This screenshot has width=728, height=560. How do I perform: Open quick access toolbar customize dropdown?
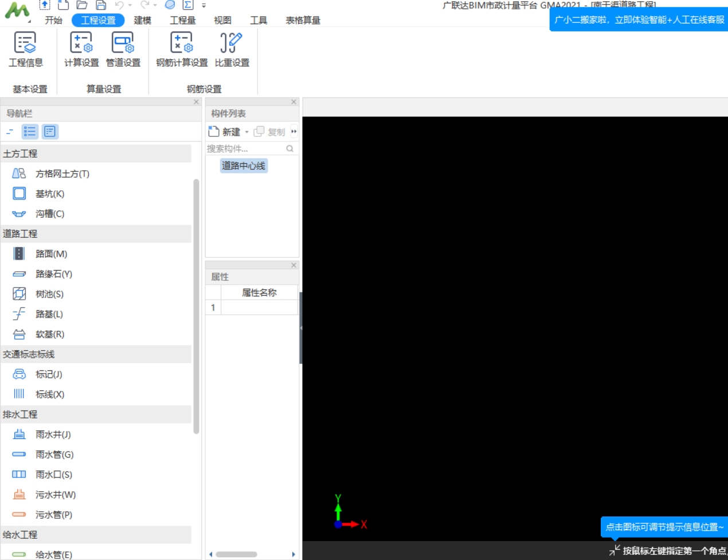pos(203,5)
